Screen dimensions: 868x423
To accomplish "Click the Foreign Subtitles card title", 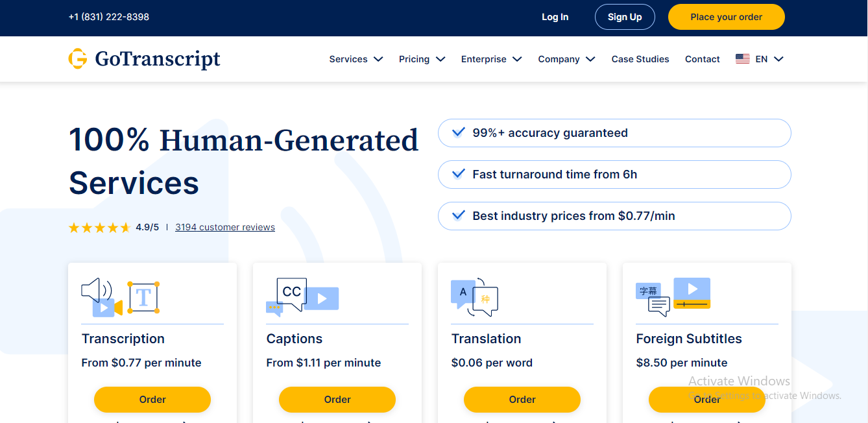I will [689, 339].
